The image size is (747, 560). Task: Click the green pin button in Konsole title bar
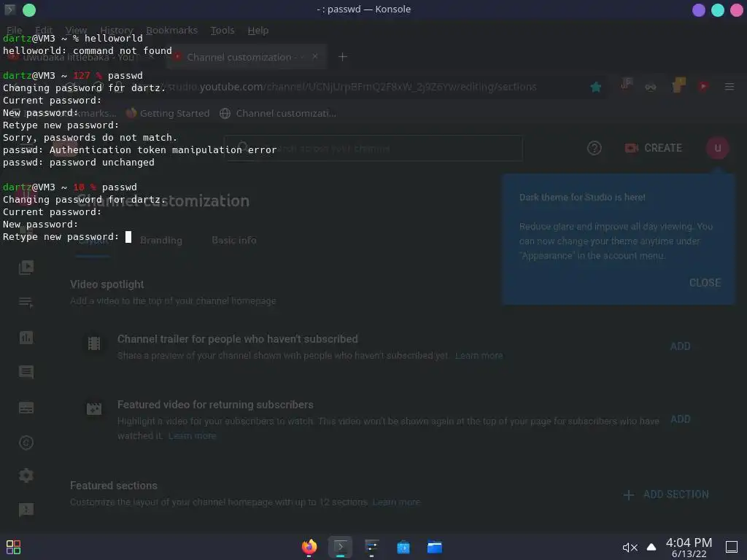pos(29,10)
